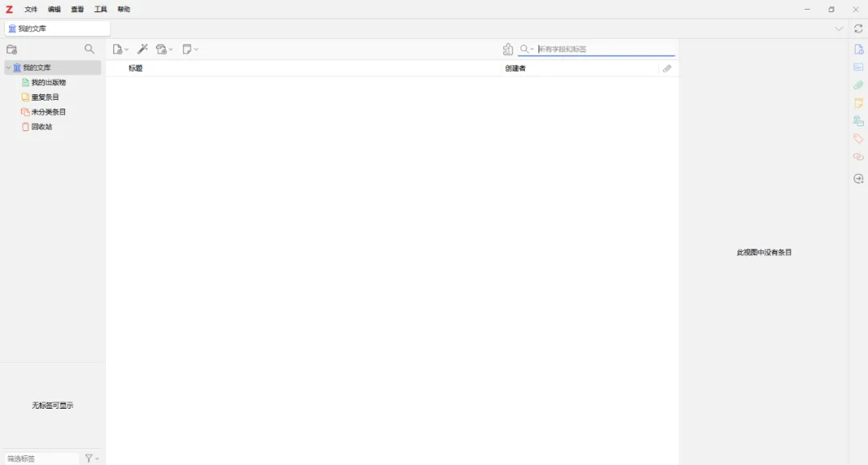Minimize the Zotero window

(807, 10)
